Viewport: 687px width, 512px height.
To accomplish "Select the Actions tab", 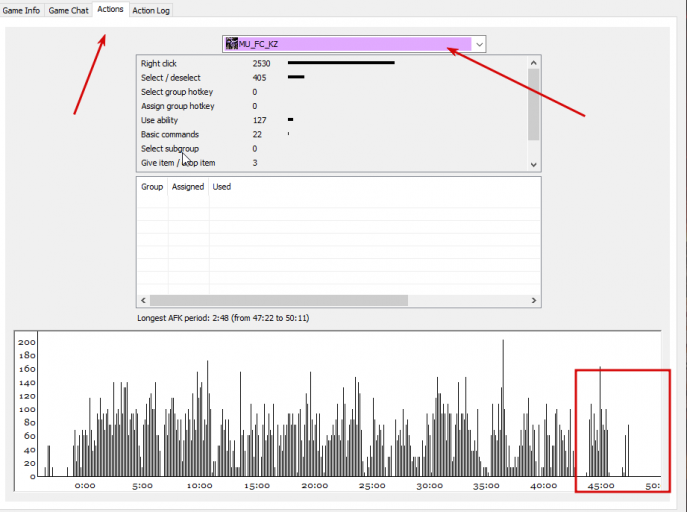I will pyautogui.click(x=110, y=9).
